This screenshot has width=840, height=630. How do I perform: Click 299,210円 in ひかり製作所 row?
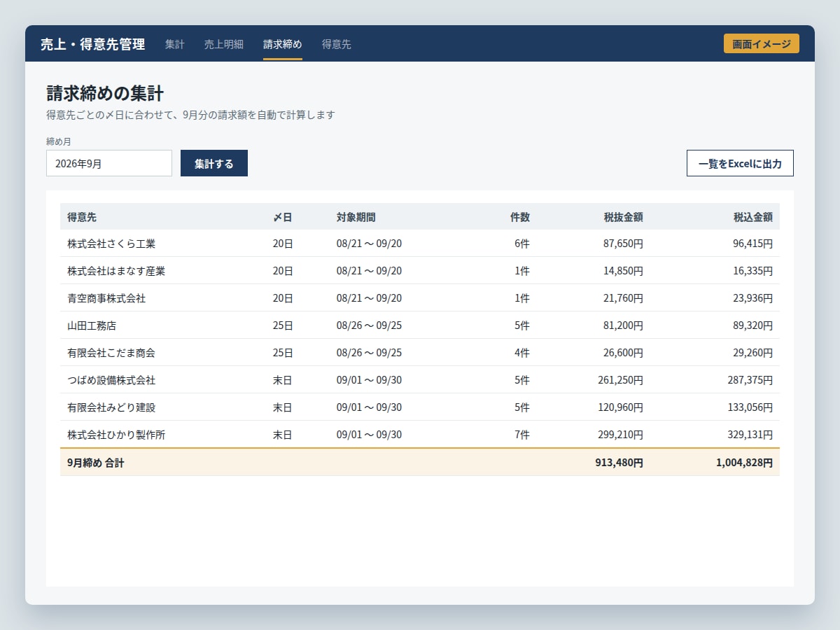(621, 435)
